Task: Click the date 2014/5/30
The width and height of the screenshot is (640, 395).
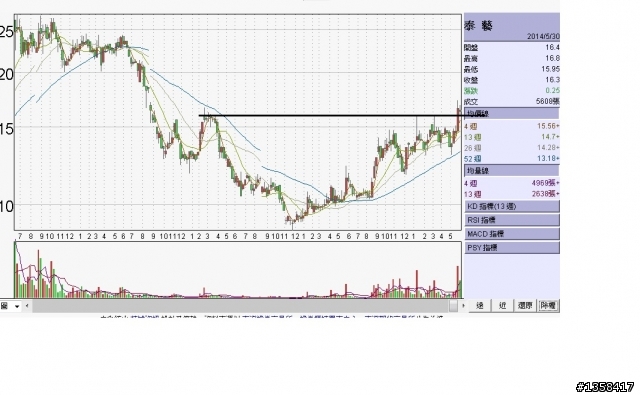Action: [x=543, y=37]
